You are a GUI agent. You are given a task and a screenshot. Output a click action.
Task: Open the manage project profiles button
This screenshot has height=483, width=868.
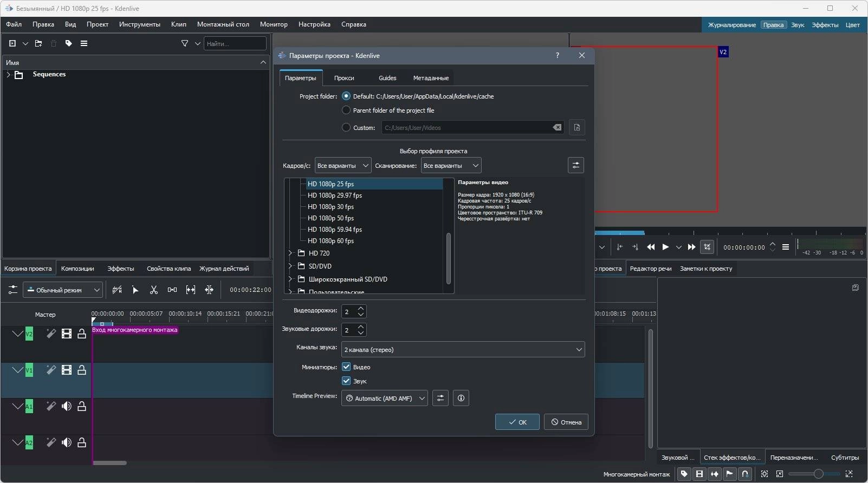click(576, 165)
